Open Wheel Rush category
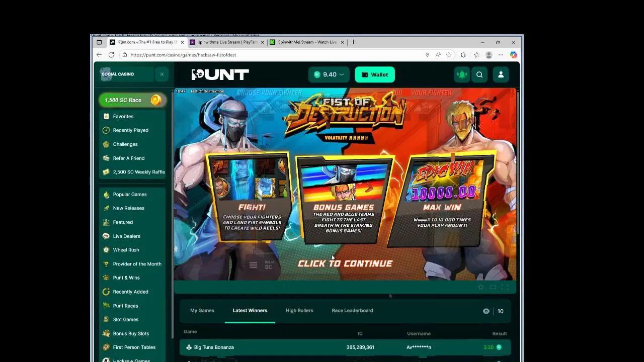 pyautogui.click(x=126, y=250)
